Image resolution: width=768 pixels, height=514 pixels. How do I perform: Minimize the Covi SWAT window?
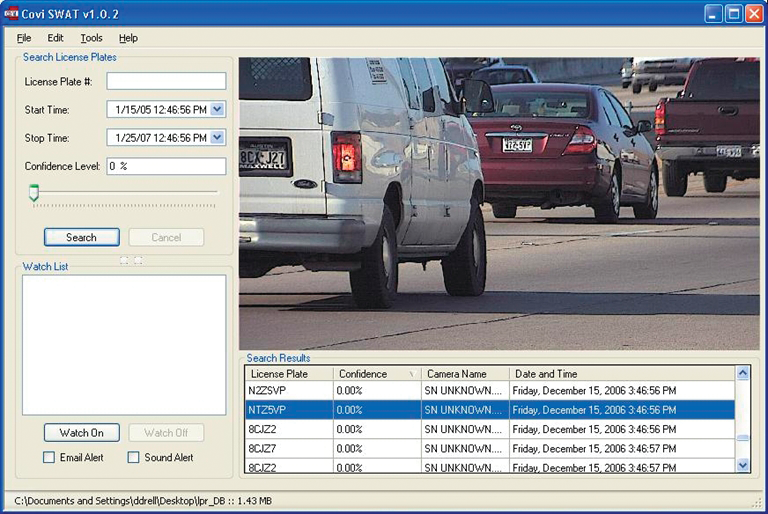714,14
